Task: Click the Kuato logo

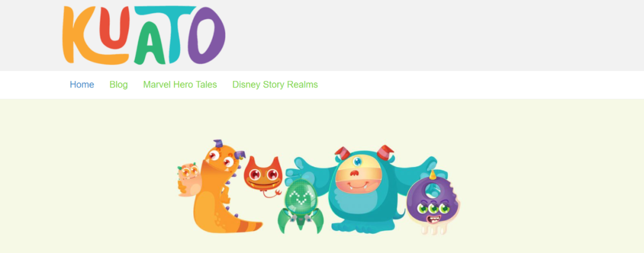Action: click(144, 35)
